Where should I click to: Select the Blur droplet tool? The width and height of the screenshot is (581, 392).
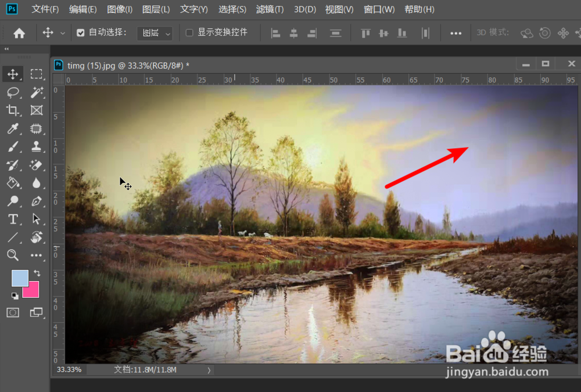[36, 183]
